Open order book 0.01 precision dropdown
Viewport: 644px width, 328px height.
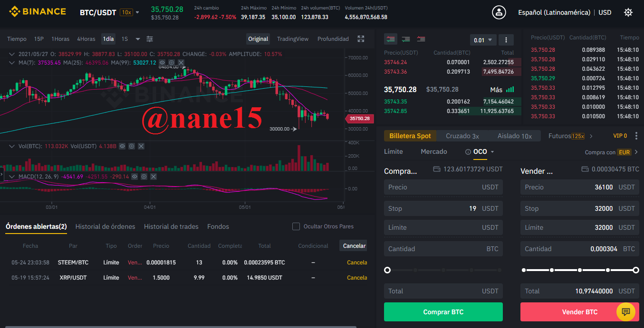pos(483,40)
